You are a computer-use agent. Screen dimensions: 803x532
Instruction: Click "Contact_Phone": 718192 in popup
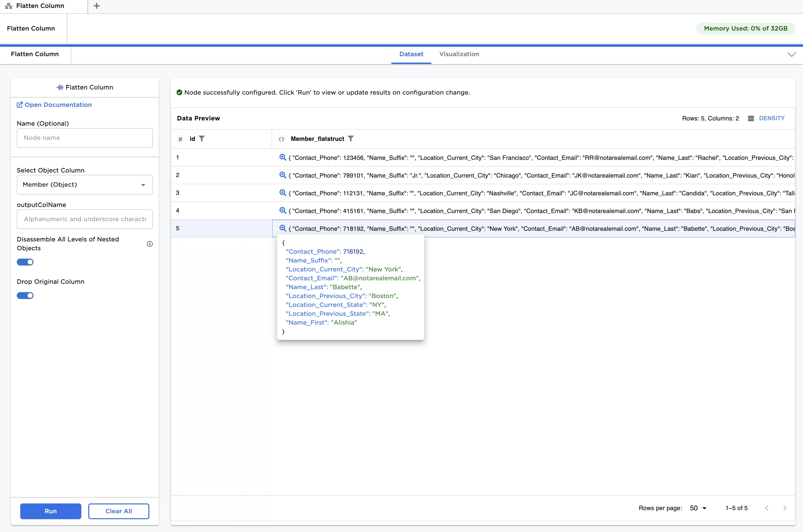[325, 251]
